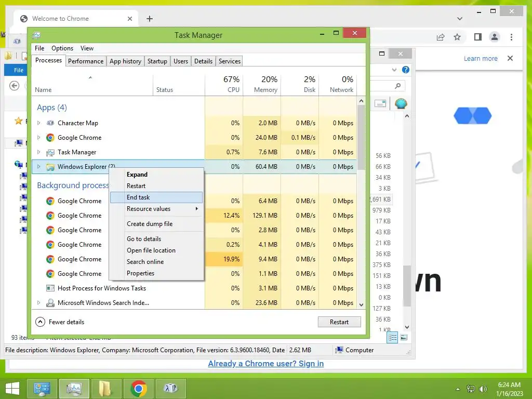The width and height of the screenshot is (532, 399).
Task: Open Chrome's tab search chevron
Action: point(460,19)
